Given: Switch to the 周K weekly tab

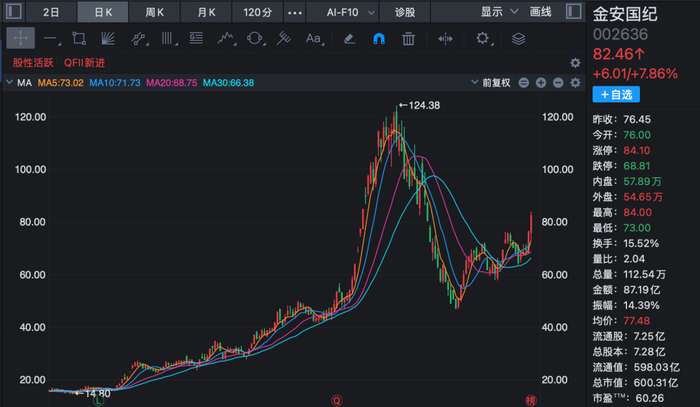Looking at the screenshot, I should coord(154,12).
